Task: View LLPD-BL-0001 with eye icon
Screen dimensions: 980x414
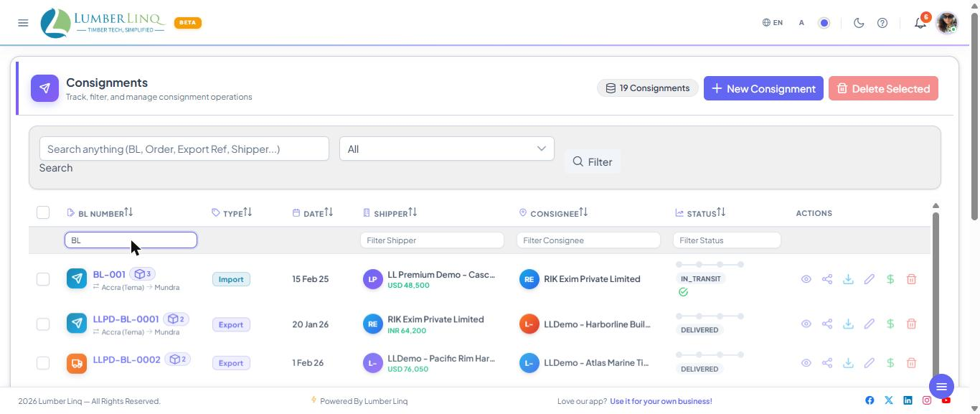Action: point(806,324)
